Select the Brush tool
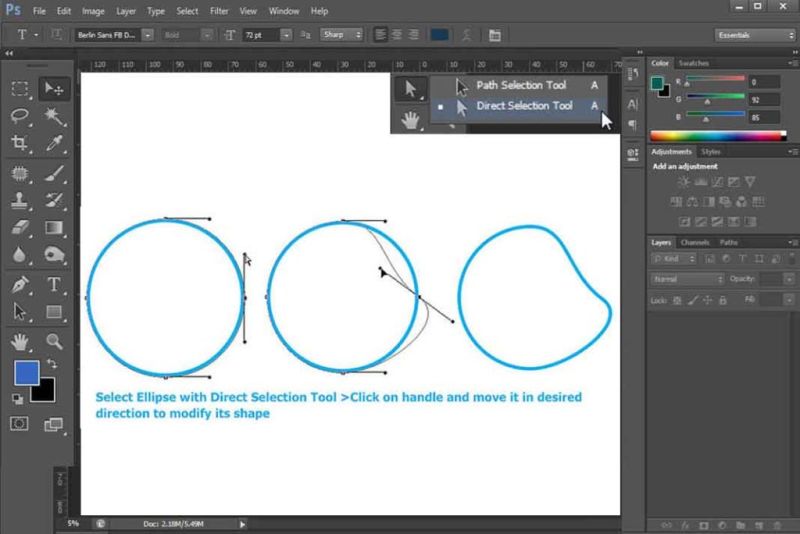 (54, 174)
